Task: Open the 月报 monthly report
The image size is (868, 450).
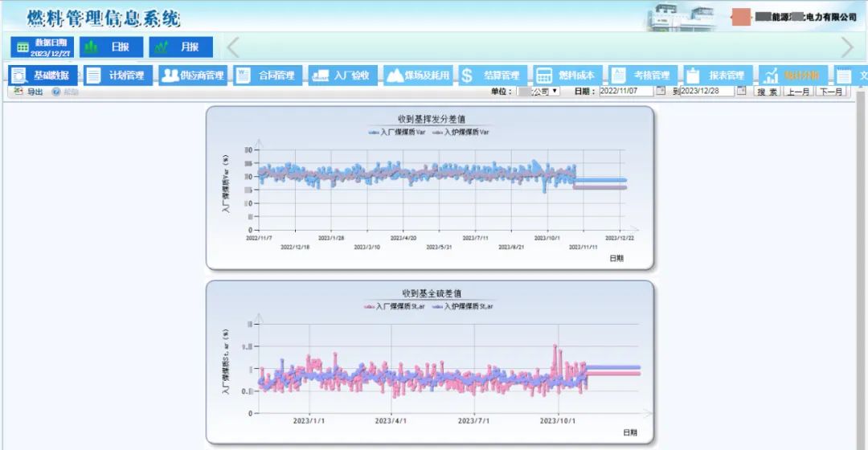Action: point(182,47)
